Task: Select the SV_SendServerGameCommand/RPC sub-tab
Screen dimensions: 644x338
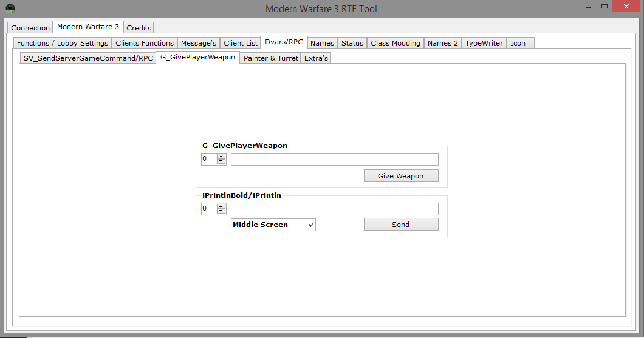Action: [x=88, y=58]
